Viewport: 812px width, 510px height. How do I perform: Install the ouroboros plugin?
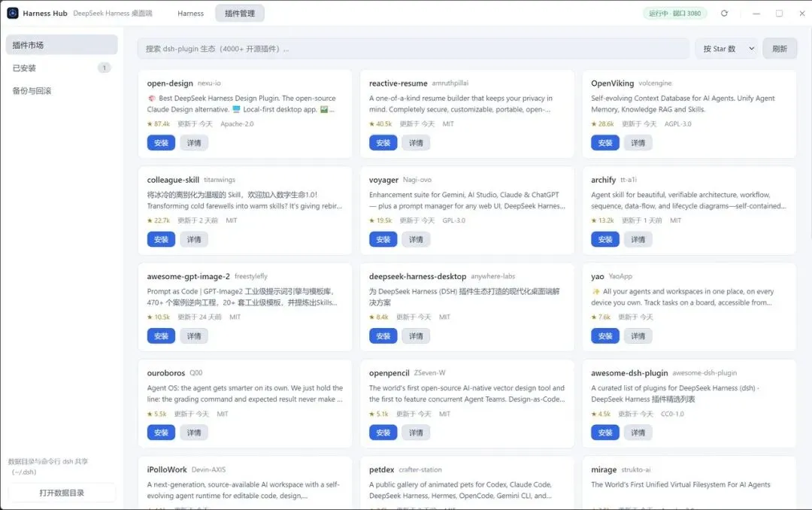point(161,433)
